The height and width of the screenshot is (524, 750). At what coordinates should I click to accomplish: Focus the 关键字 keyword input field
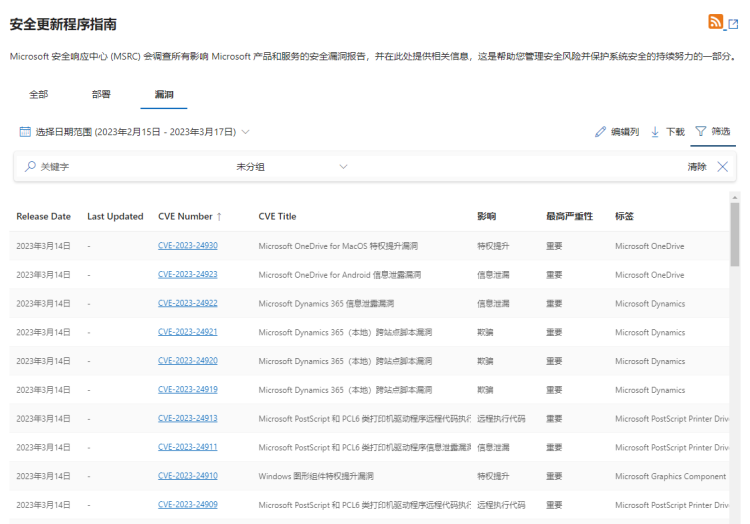120,167
